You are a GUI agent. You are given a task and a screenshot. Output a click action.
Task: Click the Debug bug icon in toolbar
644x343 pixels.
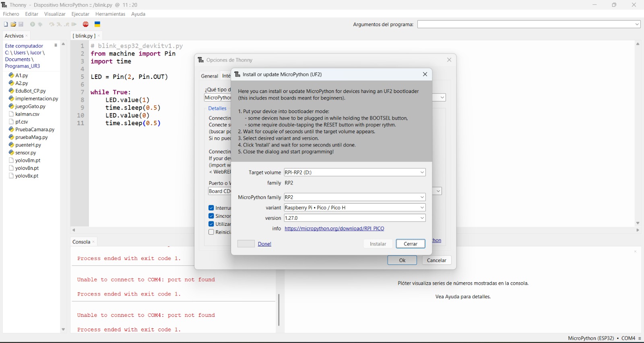(40, 25)
